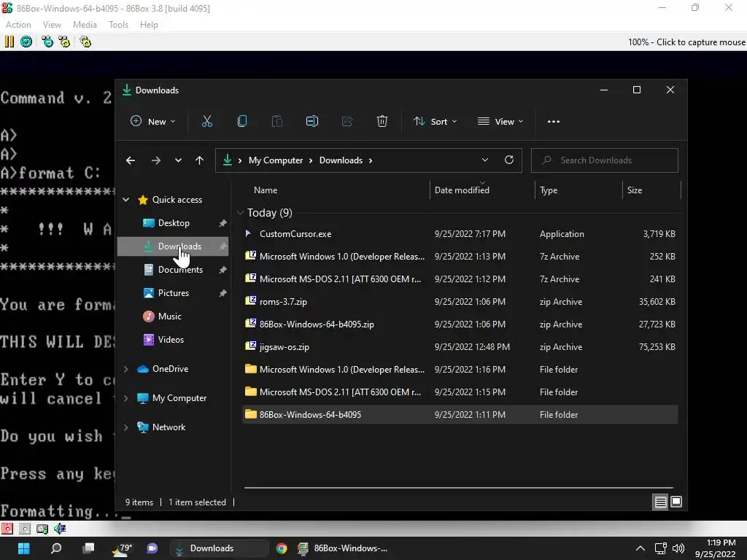Sort by Size column header
The image size is (747, 560).
click(x=651, y=190)
